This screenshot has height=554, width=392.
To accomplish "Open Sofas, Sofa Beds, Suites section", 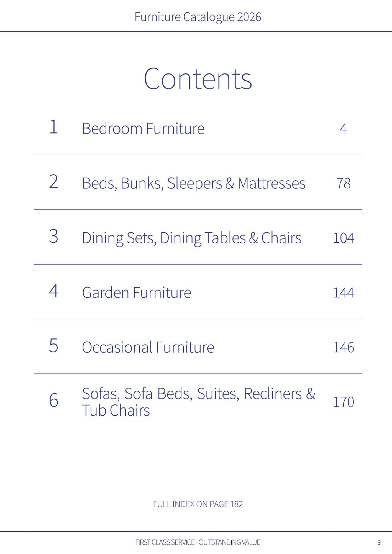I will click(199, 402).
